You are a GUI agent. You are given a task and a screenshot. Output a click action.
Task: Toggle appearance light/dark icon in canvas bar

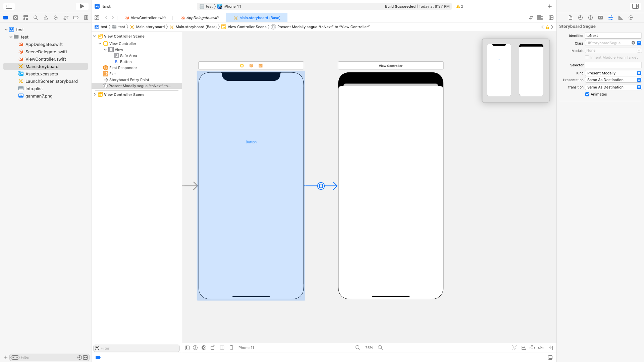click(x=204, y=348)
